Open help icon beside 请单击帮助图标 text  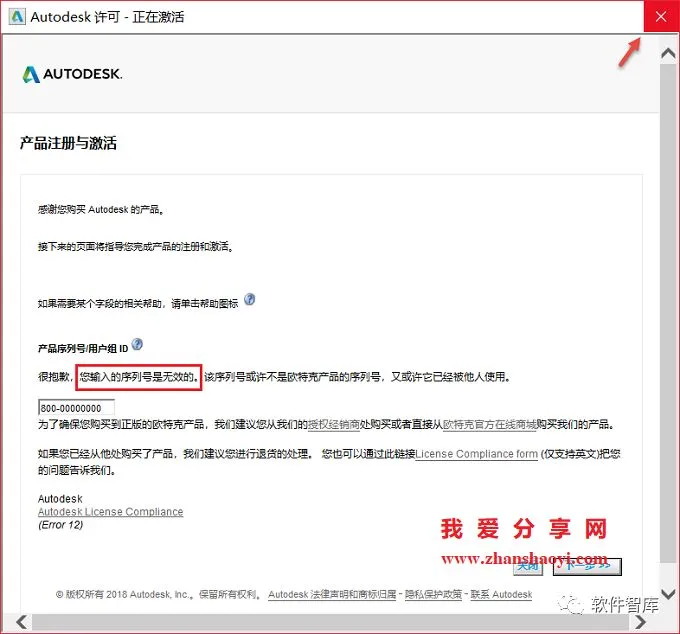tap(249, 299)
